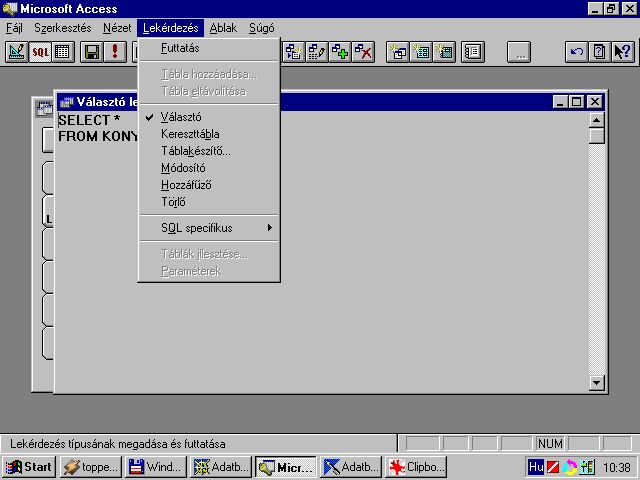Create a New Report via toolbar icon
Viewport: 640px width, 480px height.
[444, 52]
